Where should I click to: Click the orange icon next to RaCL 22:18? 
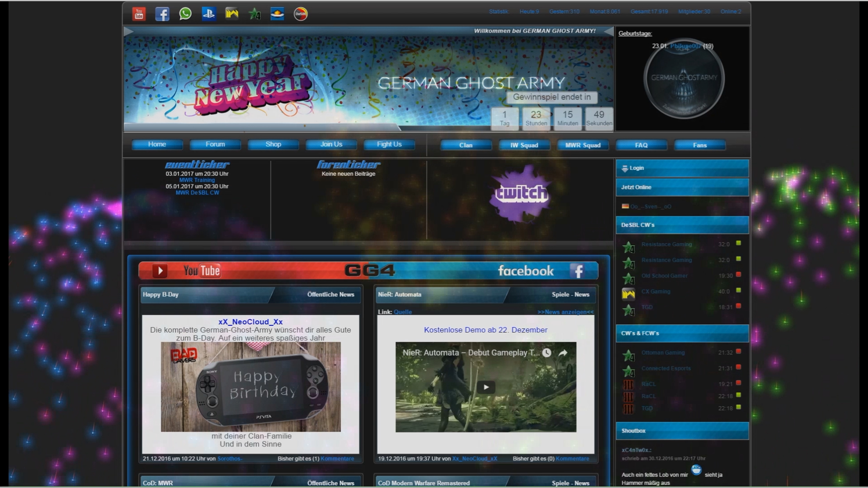(x=628, y=397)
